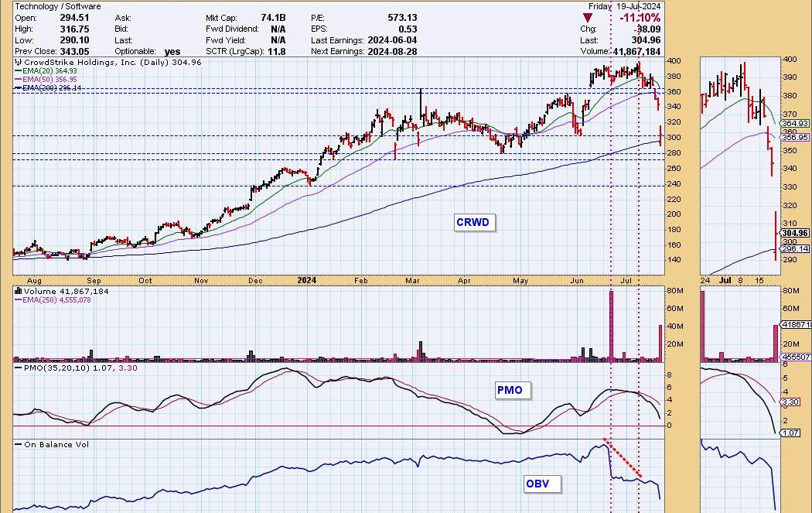
Task: Click the SCTR (LrgCap) value 11.8
Action: tap(278, 51)
